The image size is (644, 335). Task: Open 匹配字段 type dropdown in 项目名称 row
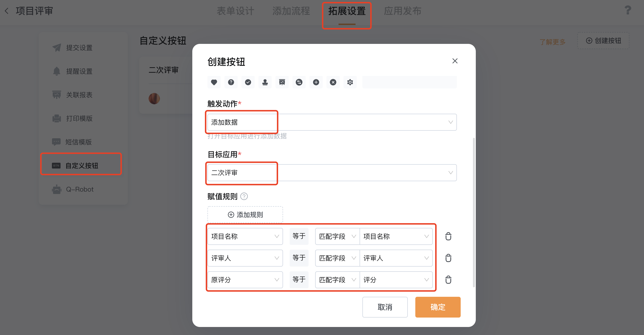[338, 236]
